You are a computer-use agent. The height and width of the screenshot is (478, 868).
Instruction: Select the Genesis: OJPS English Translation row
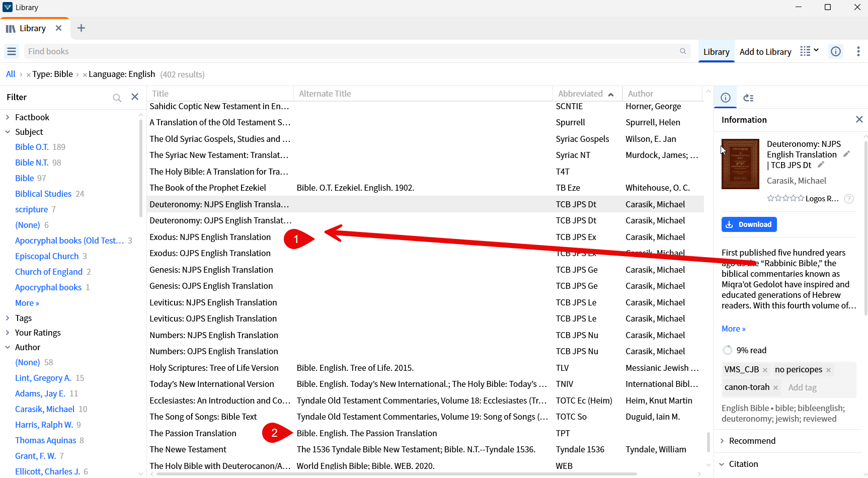click(x=425, y=286)
